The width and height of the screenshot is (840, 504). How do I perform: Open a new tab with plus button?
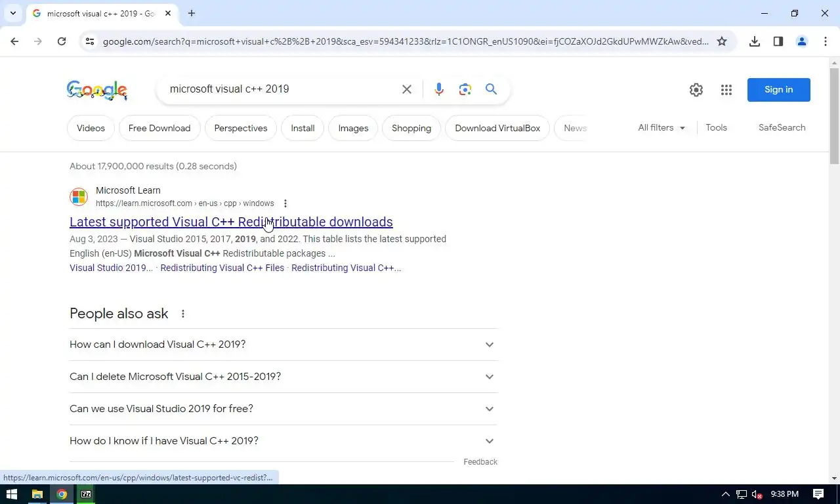192,13
